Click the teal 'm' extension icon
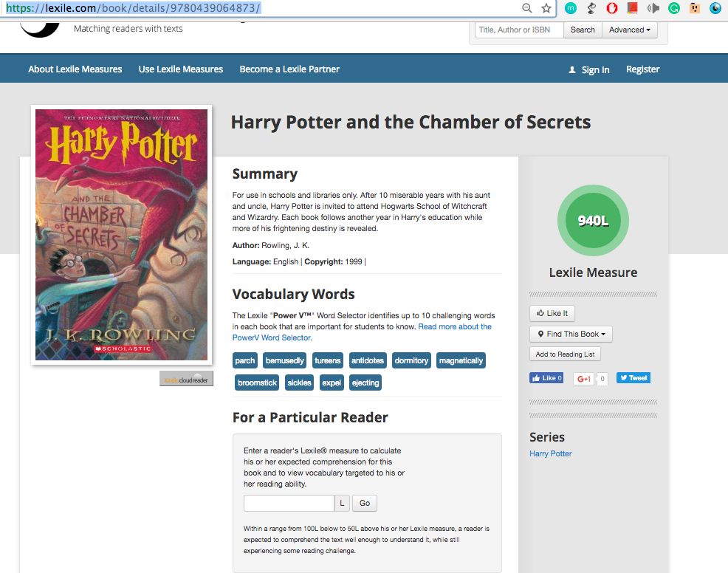Screen dimensions: 728x573 coord(571,8)
